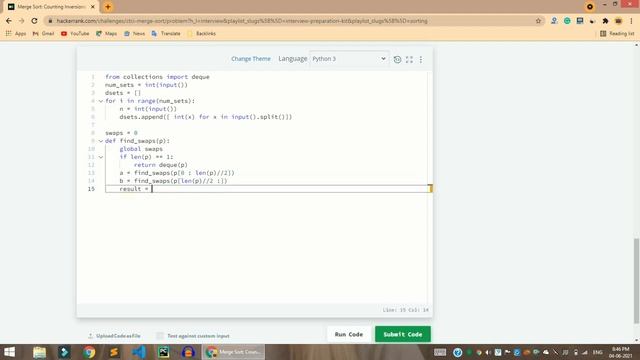Click the Upload Code as File link

click(114, 336)
